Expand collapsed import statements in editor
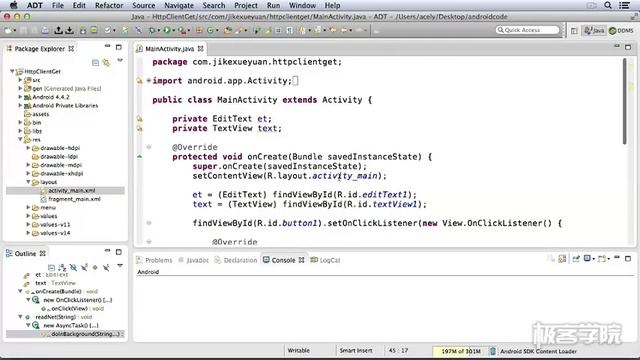 coord(149,80)
